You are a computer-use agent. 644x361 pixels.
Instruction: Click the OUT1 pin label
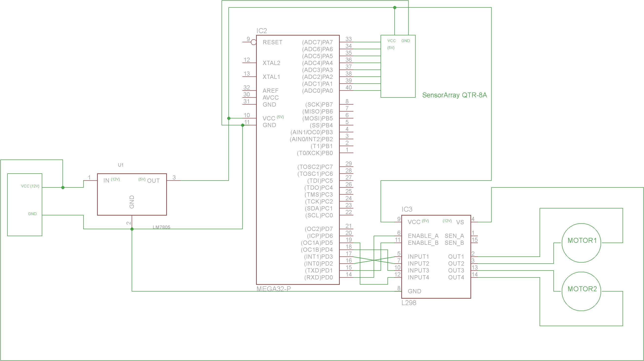pyautogui.click(x=456, y=257)
